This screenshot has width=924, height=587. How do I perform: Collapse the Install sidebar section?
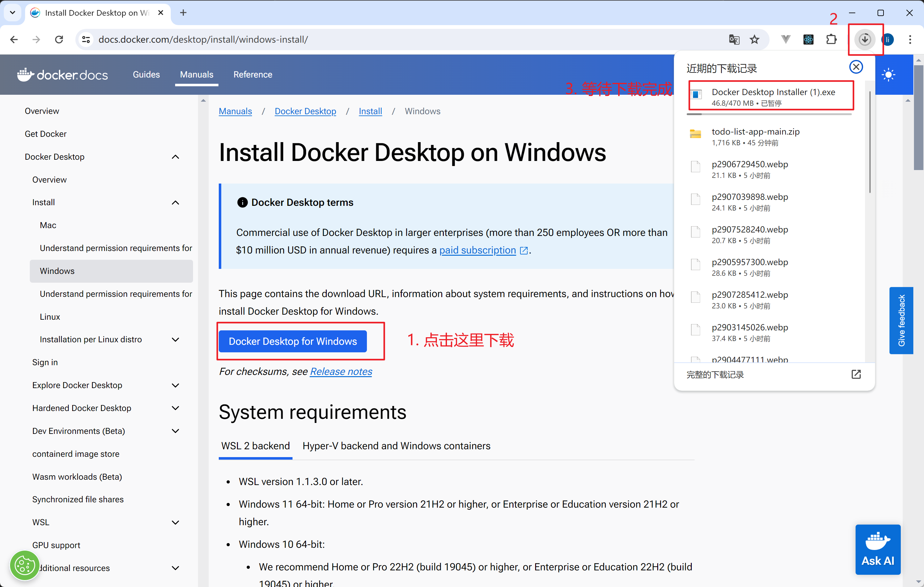175,203
